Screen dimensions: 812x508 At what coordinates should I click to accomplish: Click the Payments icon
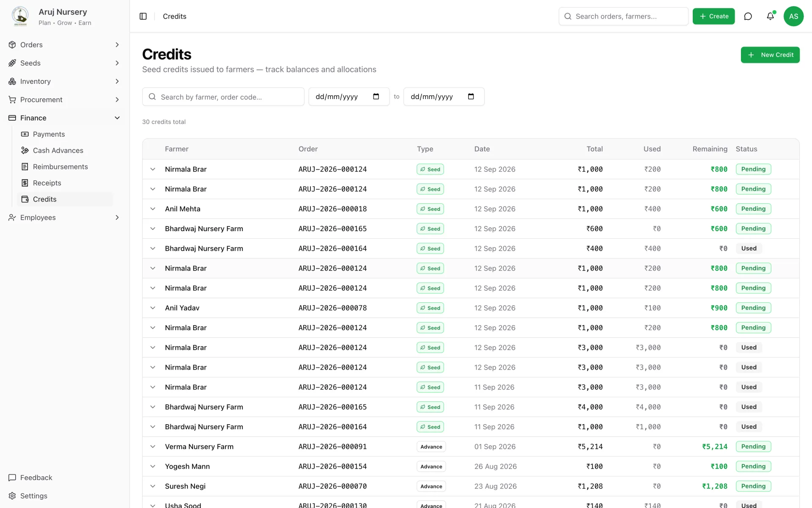click(25, 134)
